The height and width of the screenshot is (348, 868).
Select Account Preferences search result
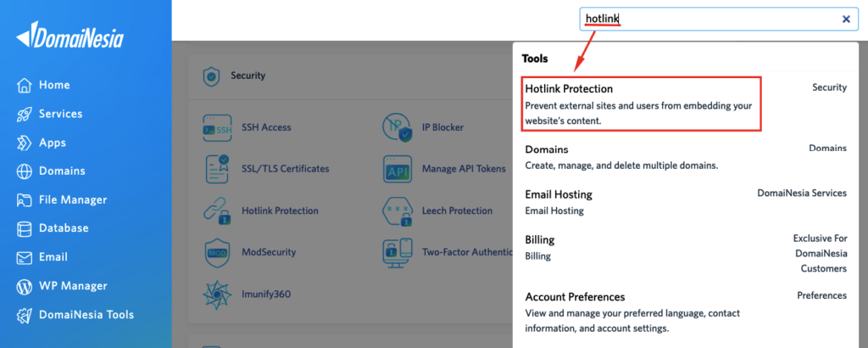[x=685, y=312]
